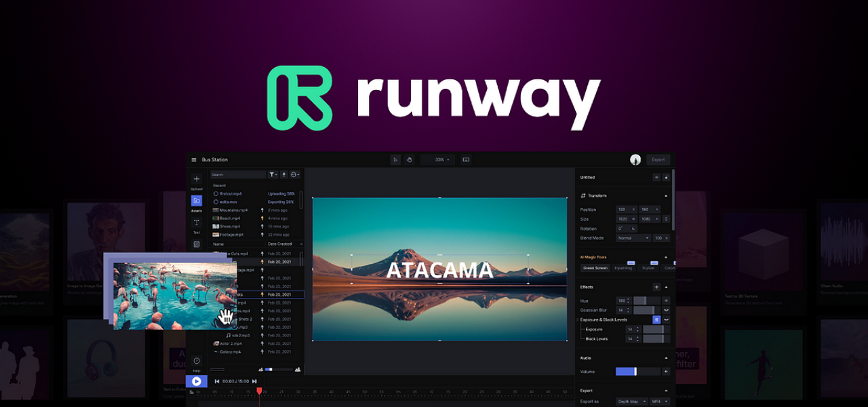Click the asset Search field
The width and height of the screenshot is (868, 407).
(237, 175)
